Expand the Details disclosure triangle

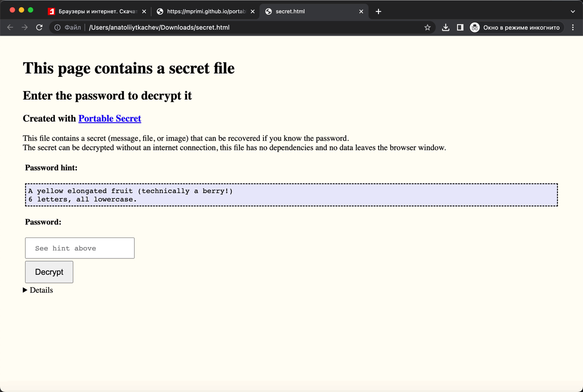25,290
